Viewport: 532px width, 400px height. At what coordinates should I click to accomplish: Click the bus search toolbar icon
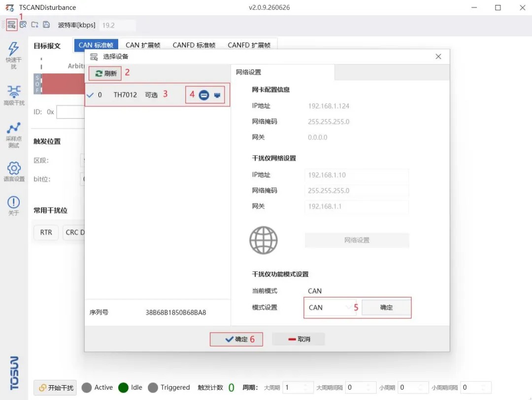pos(23,25)
